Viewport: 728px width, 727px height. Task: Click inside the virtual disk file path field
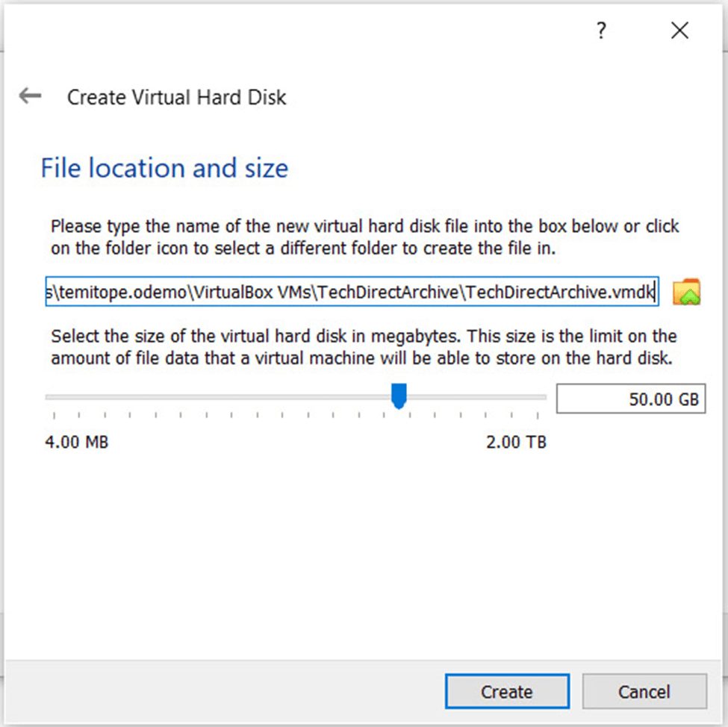pyautogui.click(x=352, y=292)
